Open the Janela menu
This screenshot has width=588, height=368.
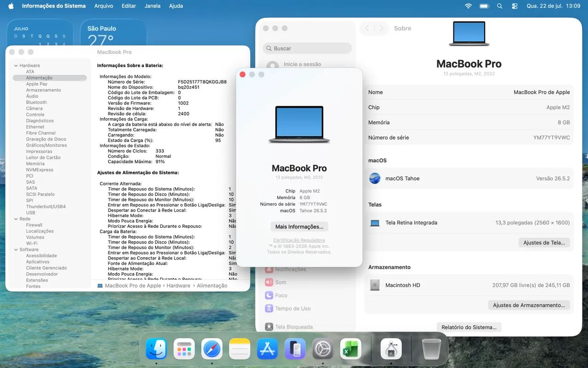pyautogui.click(x=153, y=6)
